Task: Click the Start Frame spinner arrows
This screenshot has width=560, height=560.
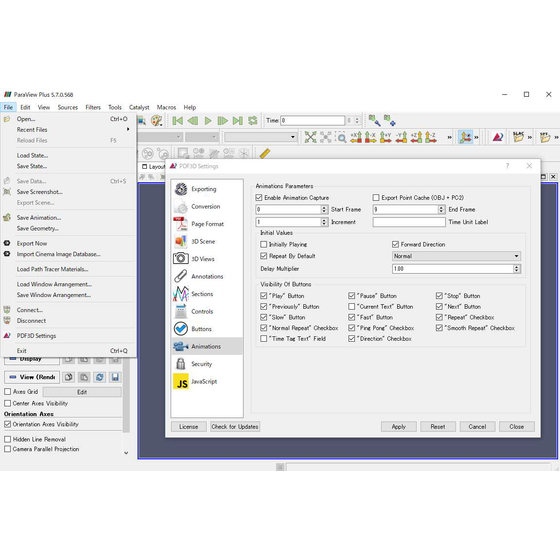Action: pos(324,209)
